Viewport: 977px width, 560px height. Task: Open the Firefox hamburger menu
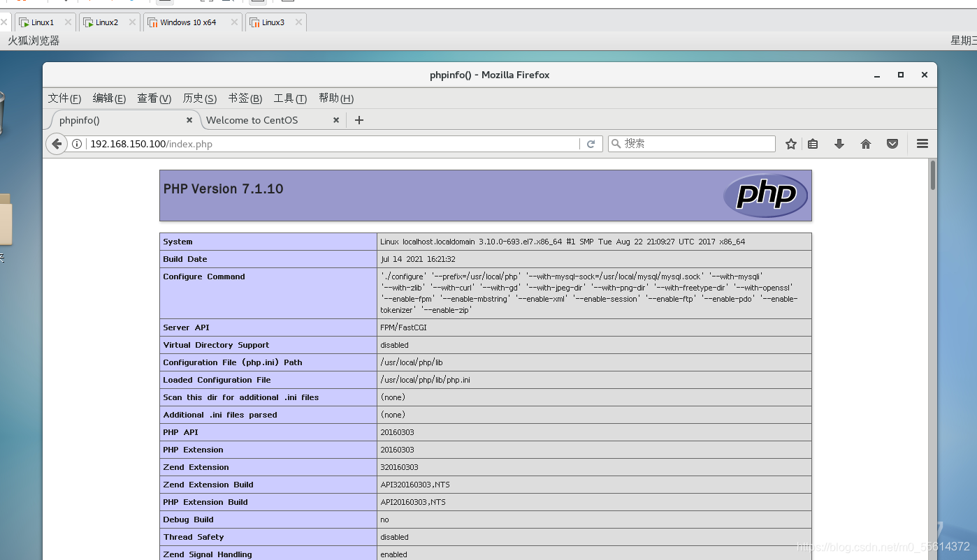pyautogui.click(x=922, y=144)
